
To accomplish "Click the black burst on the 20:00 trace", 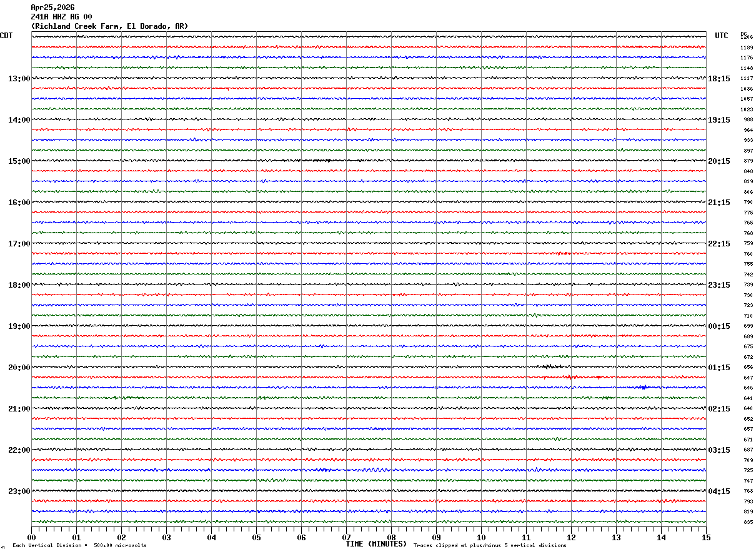I will coord(552,366).
